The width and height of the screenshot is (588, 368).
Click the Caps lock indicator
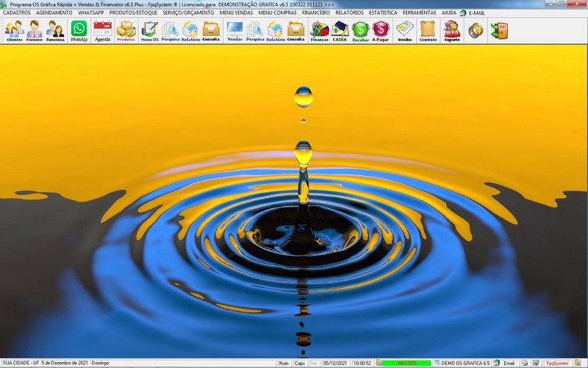(300, 363)
